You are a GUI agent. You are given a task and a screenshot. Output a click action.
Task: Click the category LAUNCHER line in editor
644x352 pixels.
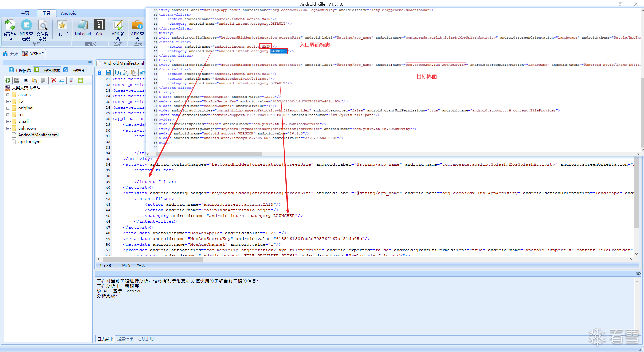point(224,216)
